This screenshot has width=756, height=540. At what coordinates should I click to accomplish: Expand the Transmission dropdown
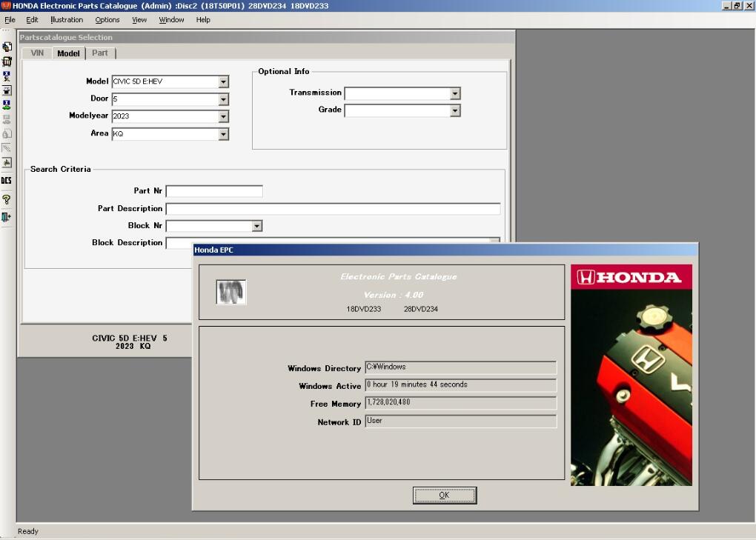455,93
